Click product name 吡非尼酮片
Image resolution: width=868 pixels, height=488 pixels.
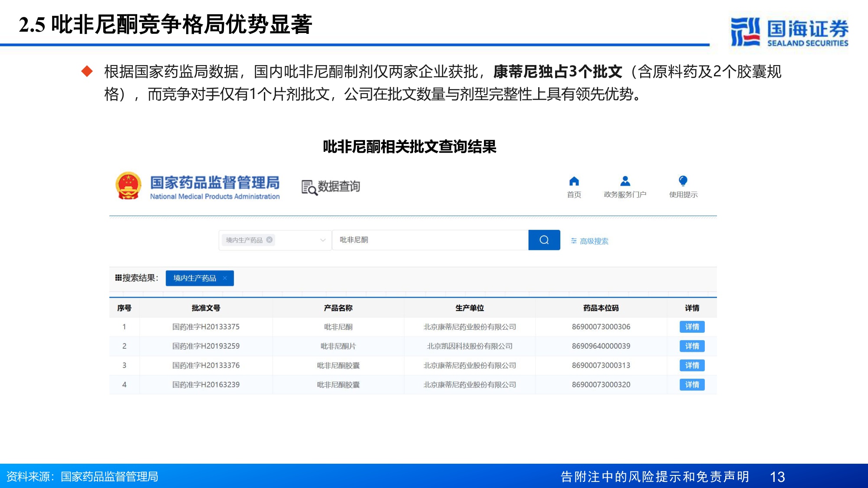point(338,346)
